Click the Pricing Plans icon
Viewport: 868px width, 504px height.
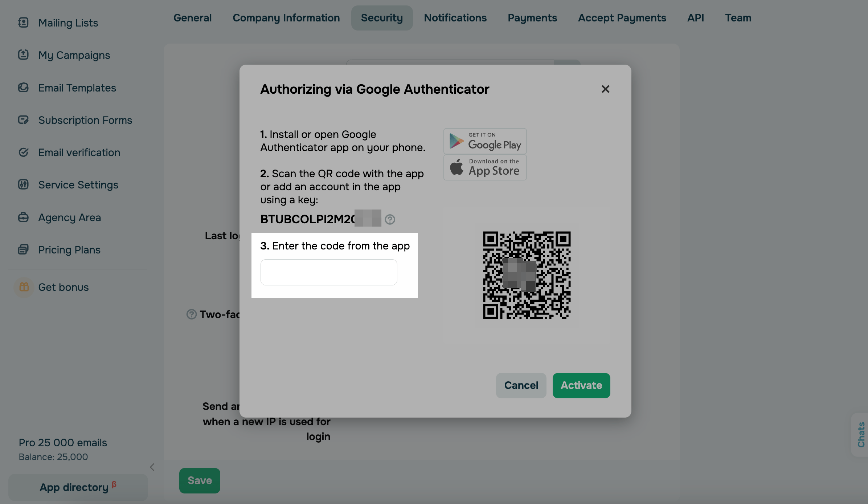(23, 249)
